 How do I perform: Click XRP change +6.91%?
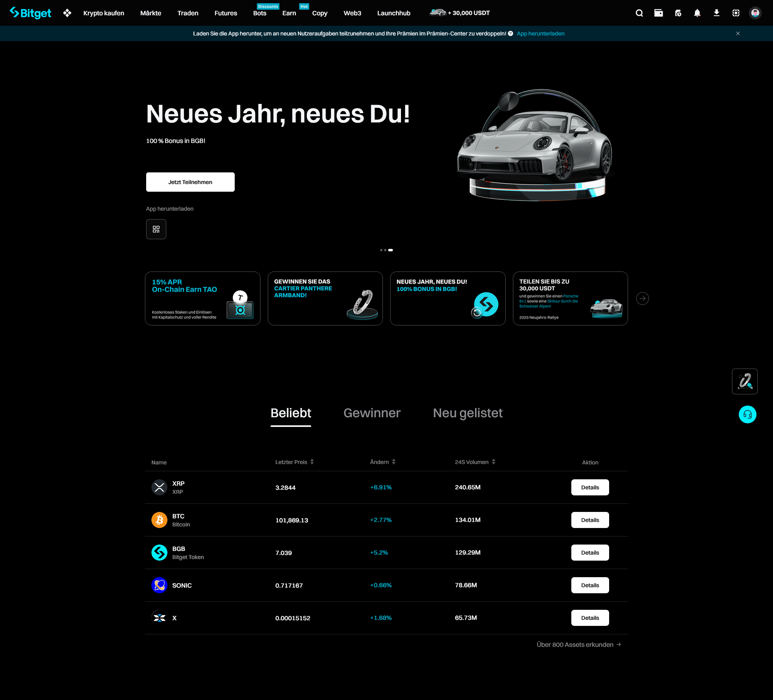[381, 487]
